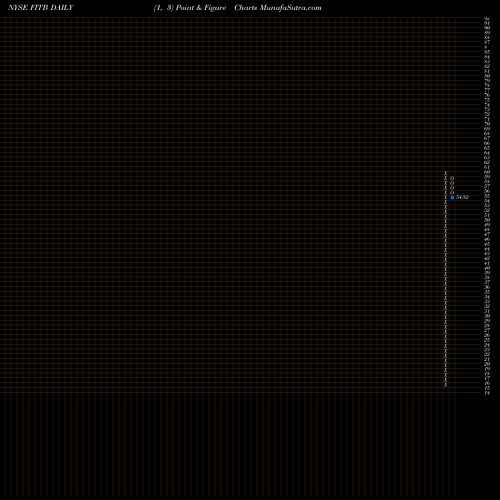The height and width of the screenshot is (500, 500).
Task: Click the bottom price label on the right axis
Action: tap(487, 393)
